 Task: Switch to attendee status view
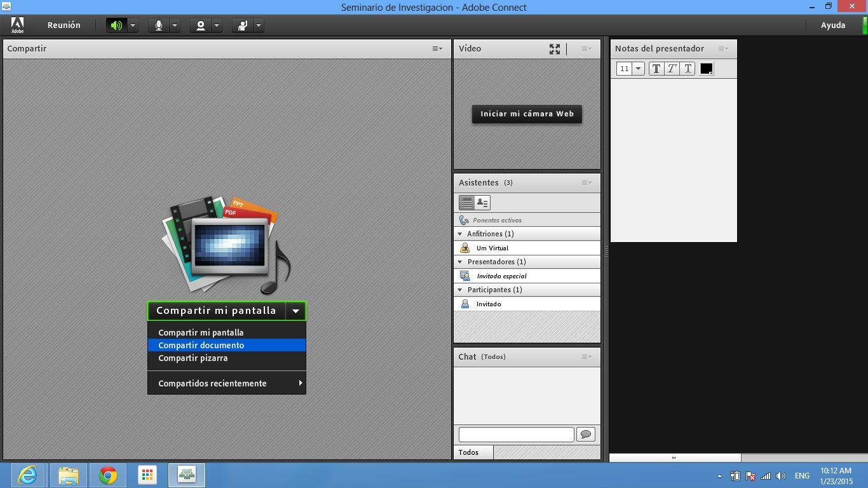pos(482,203)
